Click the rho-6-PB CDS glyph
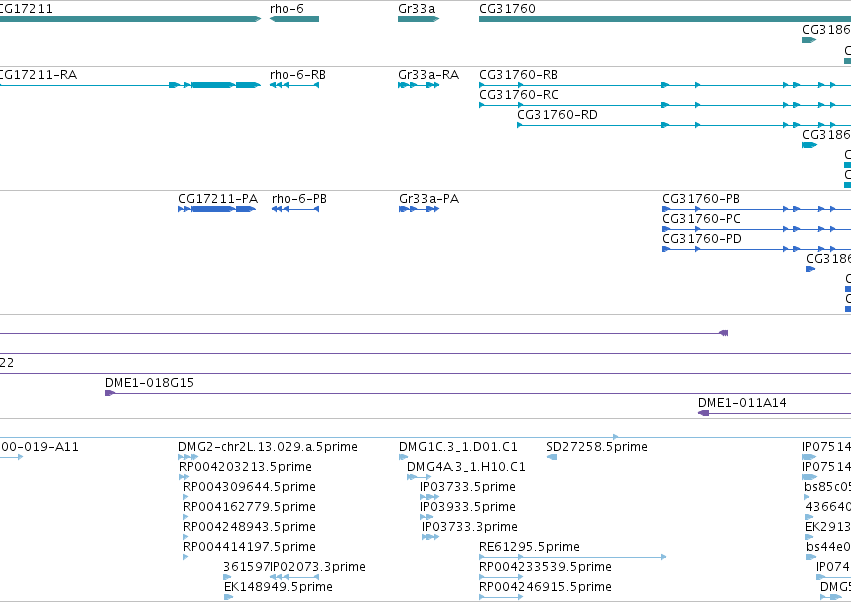Screen dimensions: 851x602 point(295,209)
